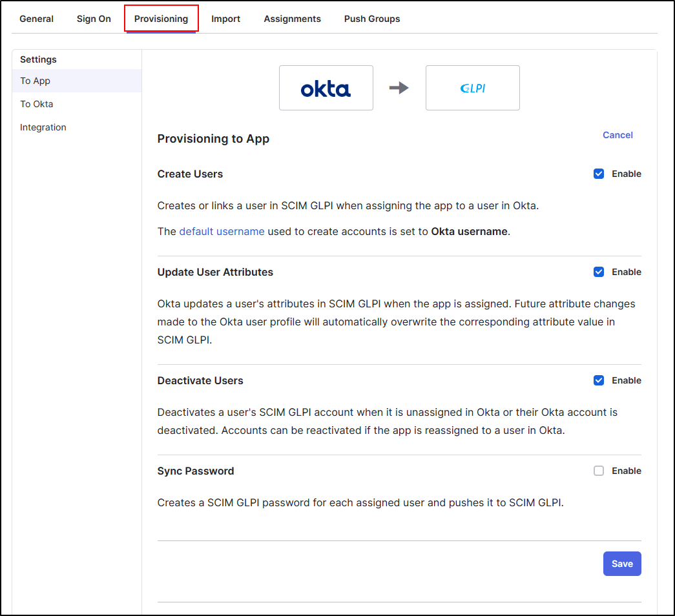The width and height of the screenshot is (675, 616).
Task: Select the Provisioning tab
Action: pyautogui.click(x=161, y=19)
